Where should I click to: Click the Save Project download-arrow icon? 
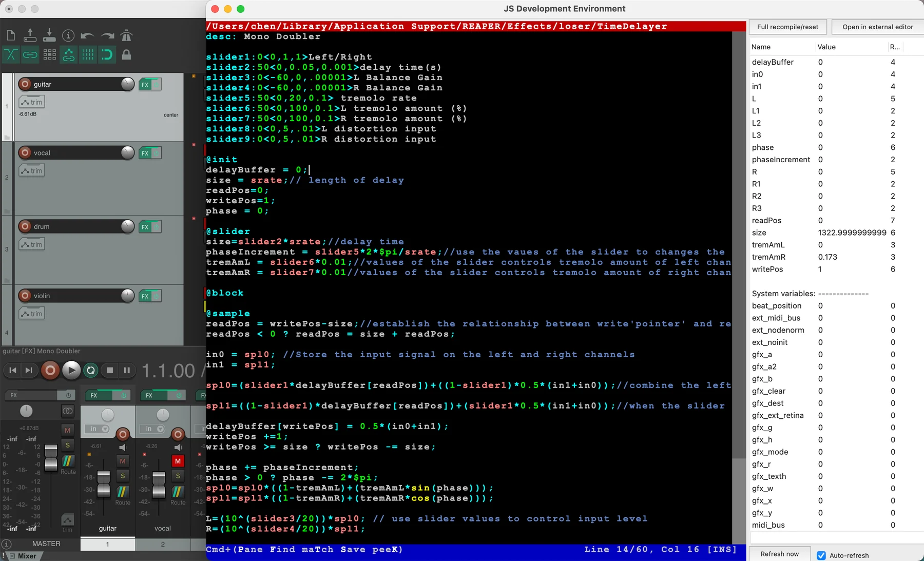(x=49, y=35)
